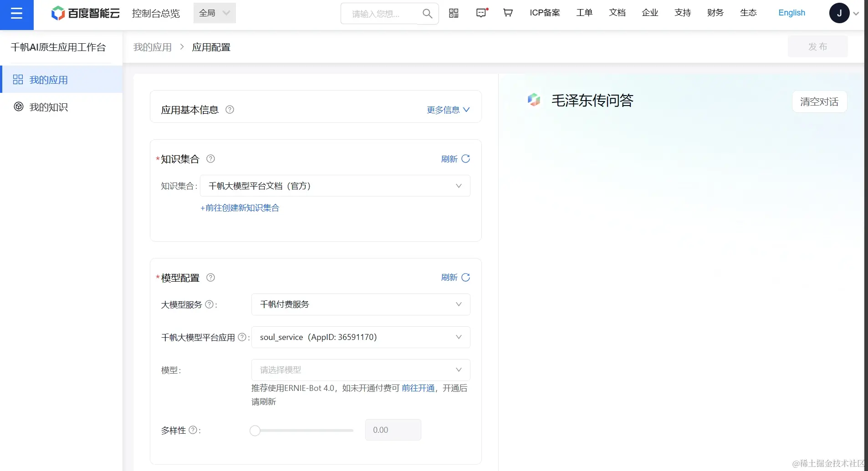Viewport: 868px width, 471px height.
Task: Refresh the 知识集合 section
Action: (455, 159)
